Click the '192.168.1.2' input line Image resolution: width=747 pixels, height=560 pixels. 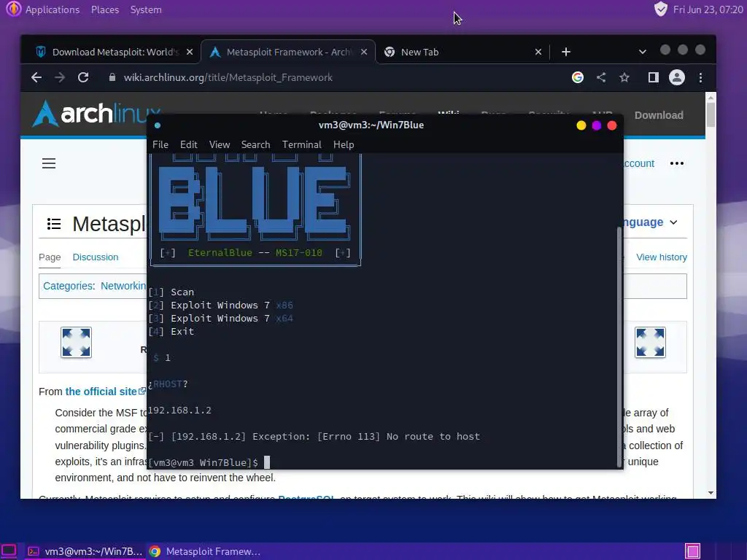pyautogui.click(x=179, y=410)
